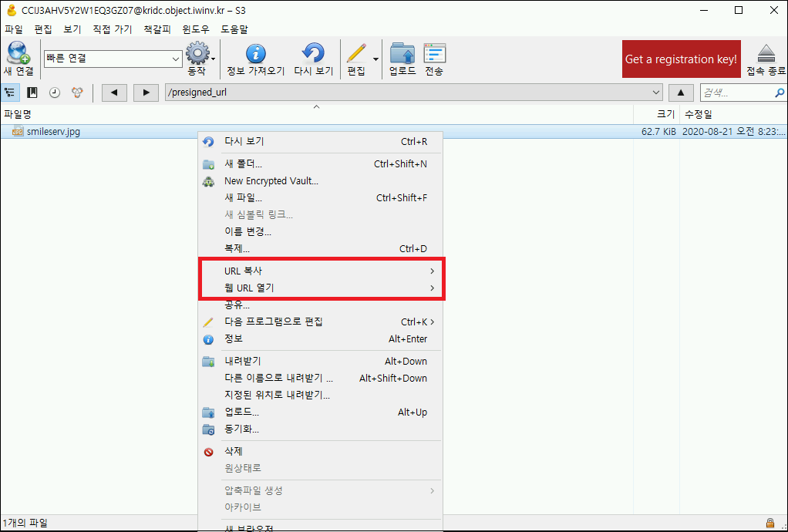Viewport: 788px width, 532px height.
Task: Click the lock icon in status bar
Action: pyautogui.click(x=770, y=523)
